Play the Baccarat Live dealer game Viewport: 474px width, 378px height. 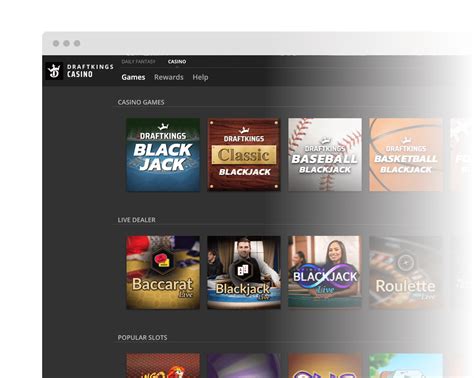163,272
